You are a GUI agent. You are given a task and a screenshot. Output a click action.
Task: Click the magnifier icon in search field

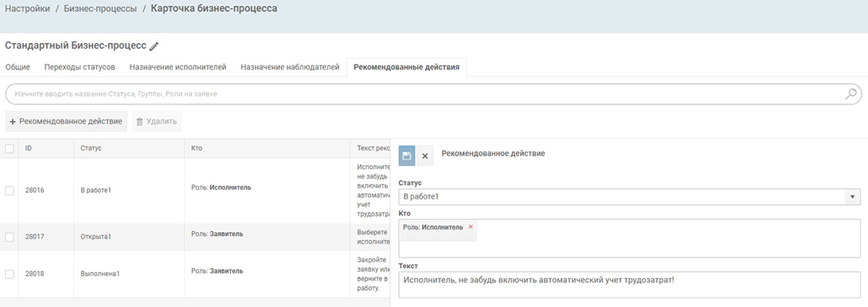point(850,94)
